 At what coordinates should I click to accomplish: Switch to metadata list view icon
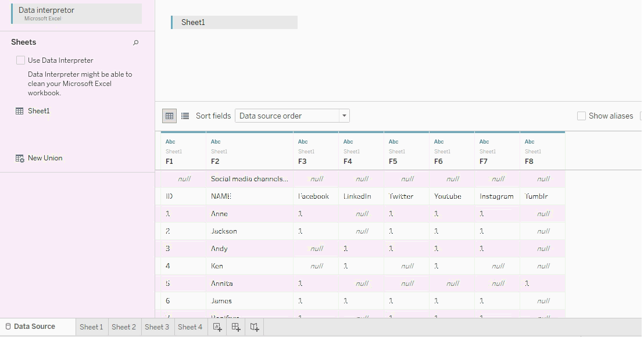tap(185, 116)
